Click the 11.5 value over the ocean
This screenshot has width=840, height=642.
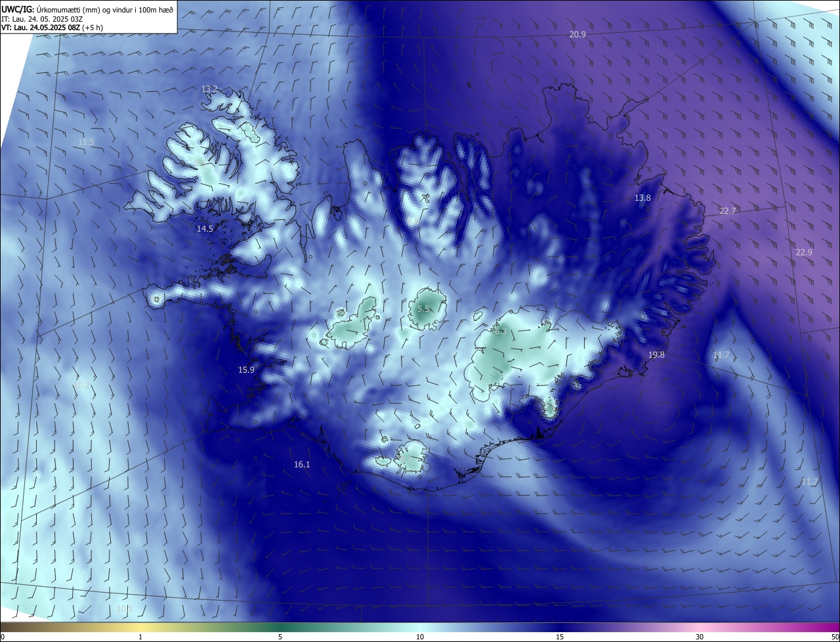(86, 142)
